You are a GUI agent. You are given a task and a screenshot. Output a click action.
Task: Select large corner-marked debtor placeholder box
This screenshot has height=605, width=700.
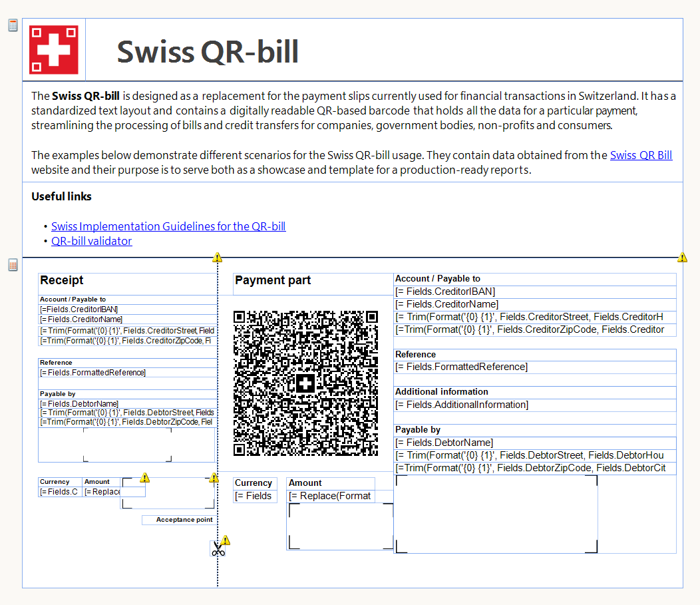pyautogui.click(x=496, y=514)
